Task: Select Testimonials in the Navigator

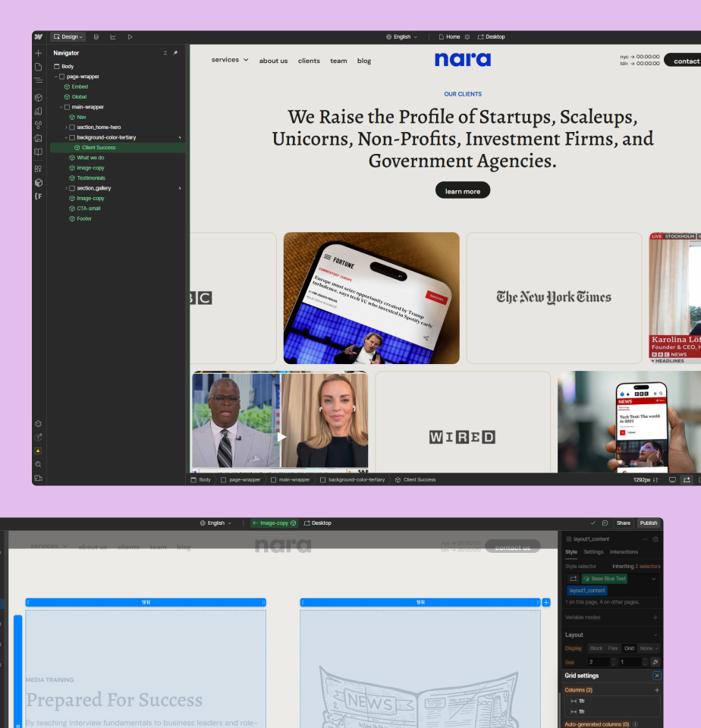Action: coord(91,178)
